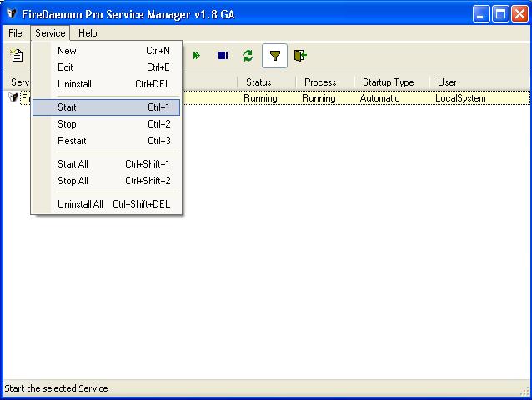Choose Stop All in the Service menu
Screen dimensions: 532x400
click(x=106, y=181)
